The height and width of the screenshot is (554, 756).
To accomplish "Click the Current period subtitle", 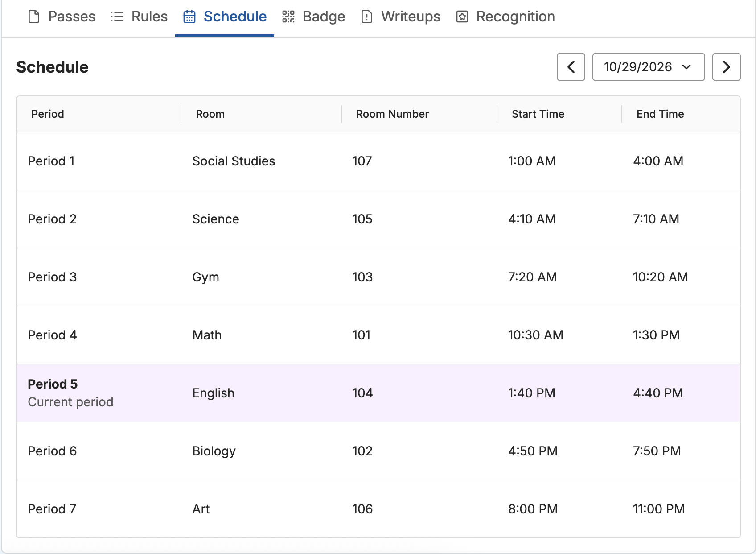I will pyautogui.click(x=70, y=402).
